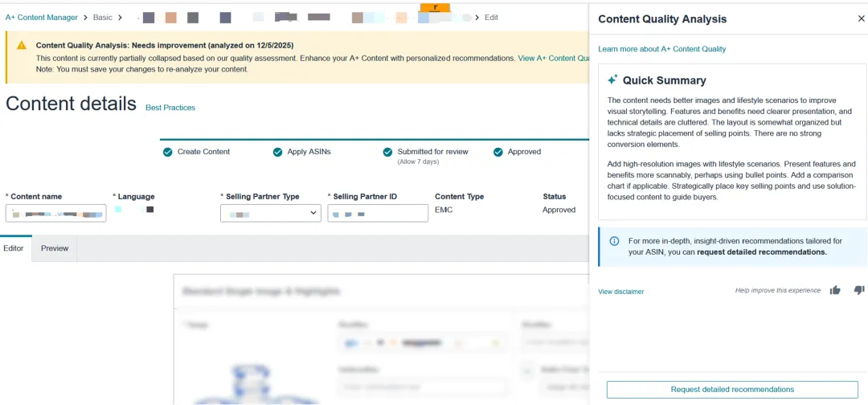Switch to the Preview tab
The height and width of the screenshot is (405, 868).
[55, 248]
